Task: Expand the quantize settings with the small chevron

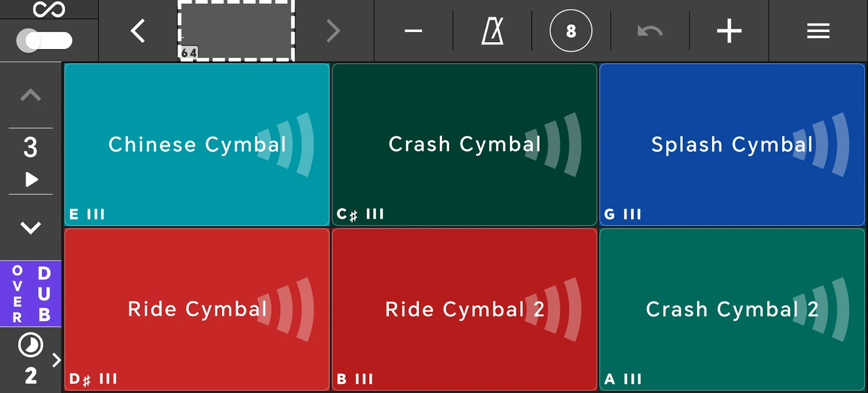Action: [x=56, y=360]
